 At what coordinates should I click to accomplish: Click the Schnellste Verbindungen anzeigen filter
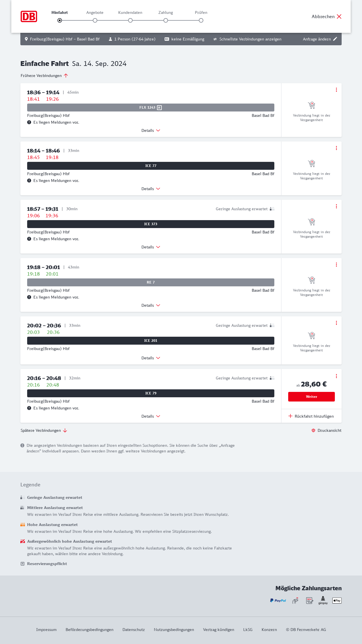click(x=247, y=39)
